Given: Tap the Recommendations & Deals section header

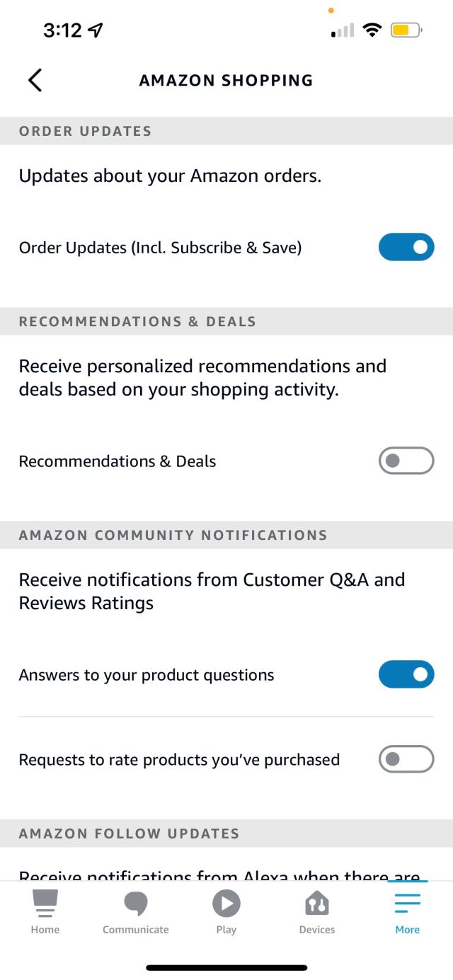Looking at the screenshot, I should coord(137,321).
